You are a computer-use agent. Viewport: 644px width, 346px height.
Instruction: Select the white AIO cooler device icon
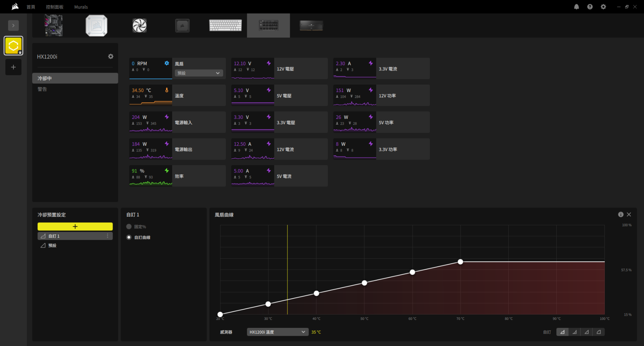coord(96,25)
